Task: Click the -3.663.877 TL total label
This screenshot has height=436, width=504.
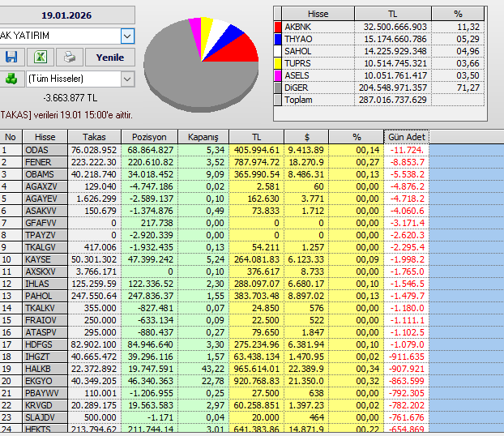Action: 70,98
